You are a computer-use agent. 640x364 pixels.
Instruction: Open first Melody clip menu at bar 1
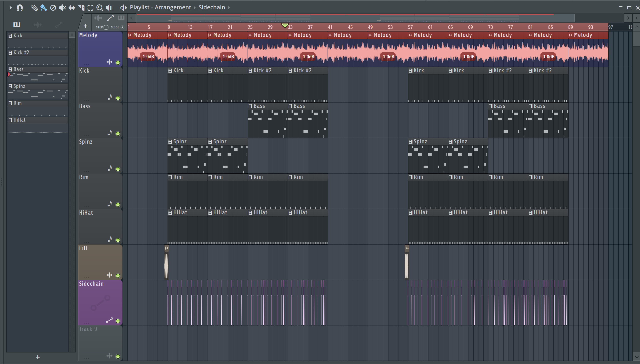coord(130,35)
